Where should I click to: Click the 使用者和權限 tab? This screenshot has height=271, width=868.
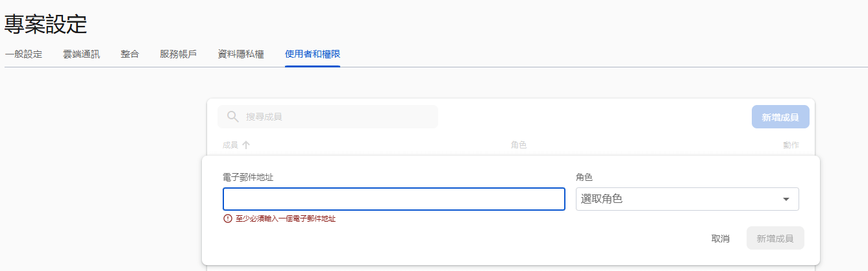click(312, 54)
